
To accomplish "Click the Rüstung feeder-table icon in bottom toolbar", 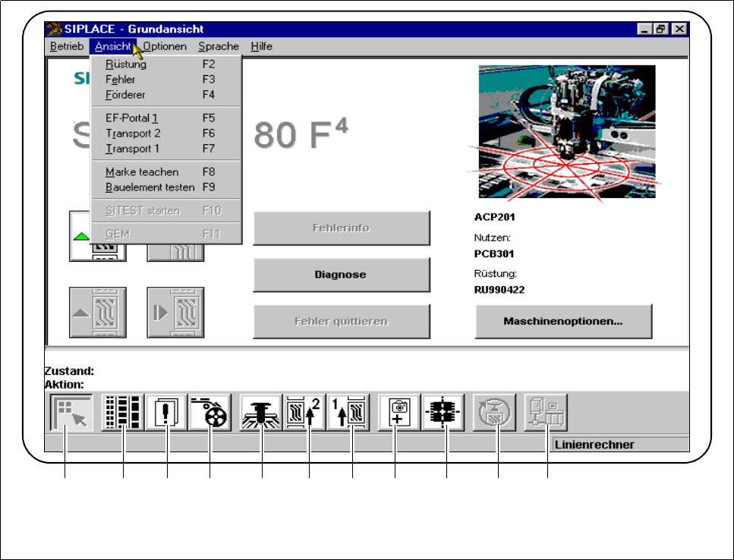I will point(122,413).
